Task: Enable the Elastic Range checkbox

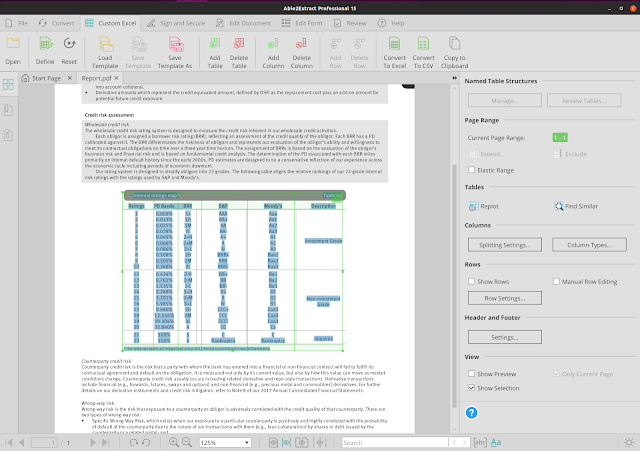Action: (471, 170)
